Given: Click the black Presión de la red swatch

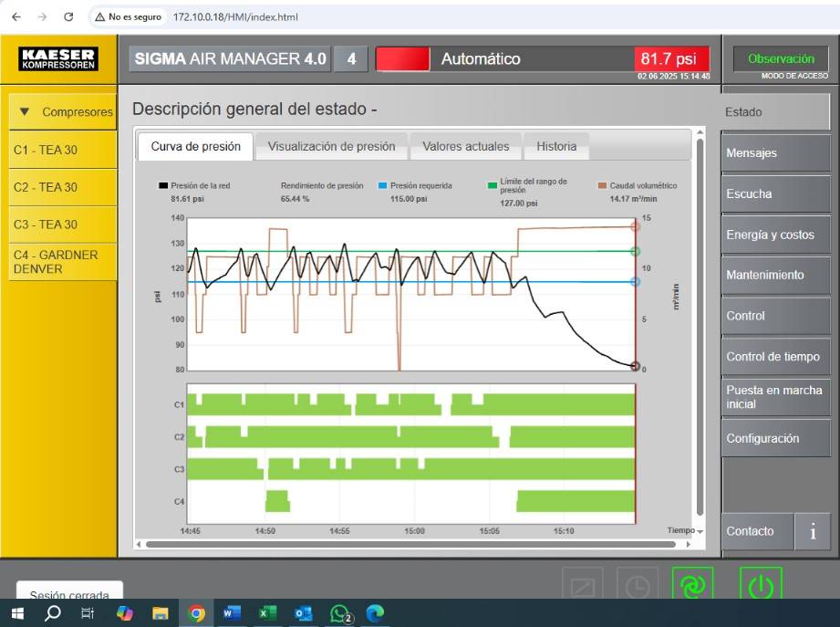Looking at the screenshot, I should tap(163, 186).
